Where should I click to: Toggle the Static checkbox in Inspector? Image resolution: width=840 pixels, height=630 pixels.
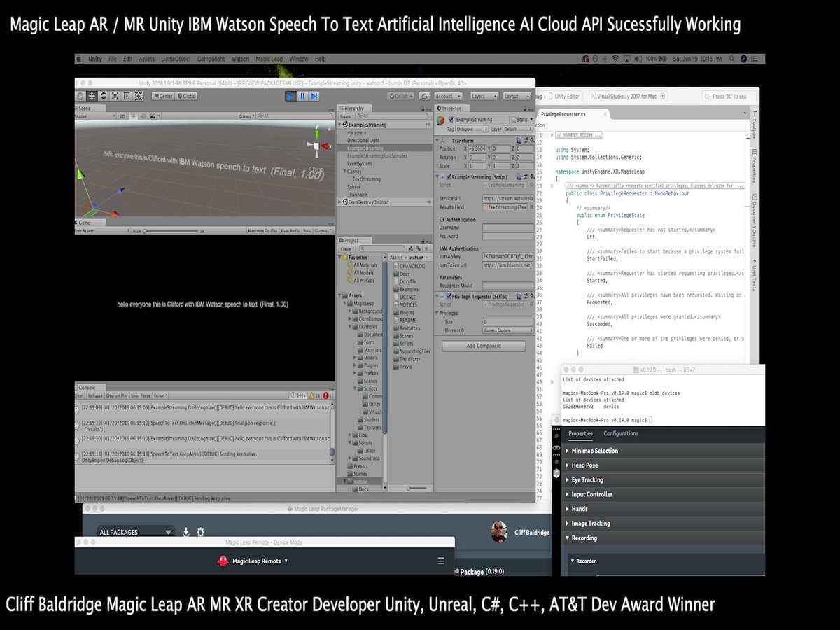pyautogui.click(x=512, y=120)
